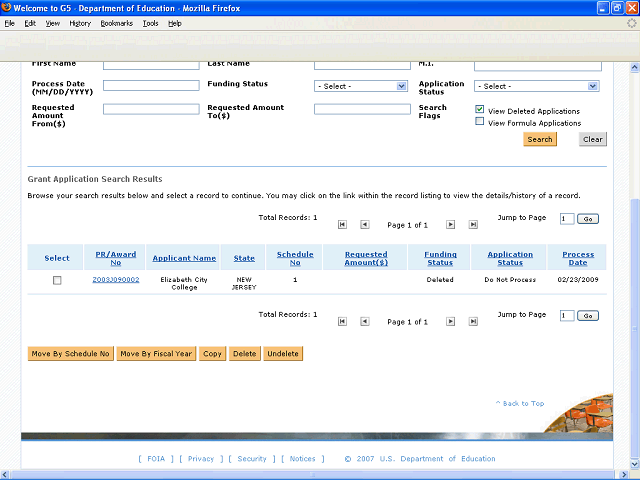The width and height of the screenshot is (640, 480).
Task: Open the View menu
Action: 53,23
